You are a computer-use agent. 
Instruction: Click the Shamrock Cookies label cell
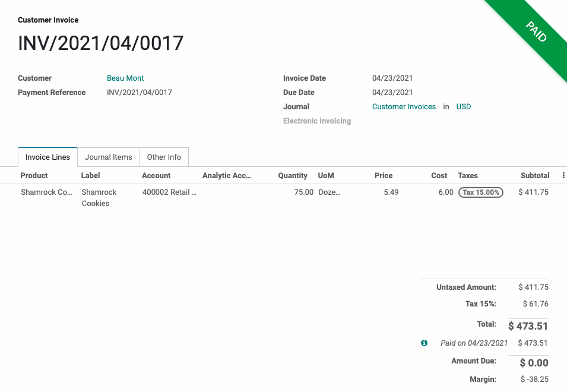pos(99,198)
